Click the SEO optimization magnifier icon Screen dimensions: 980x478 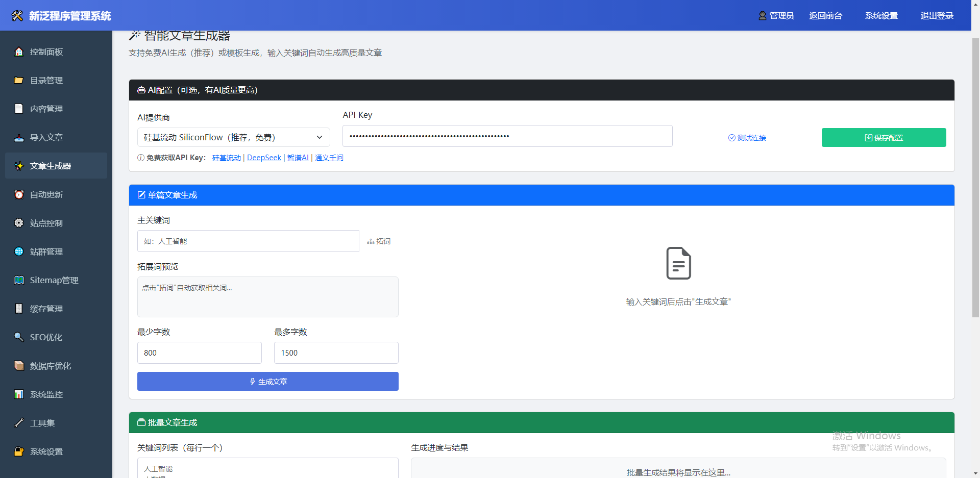(x=19, y=337)
